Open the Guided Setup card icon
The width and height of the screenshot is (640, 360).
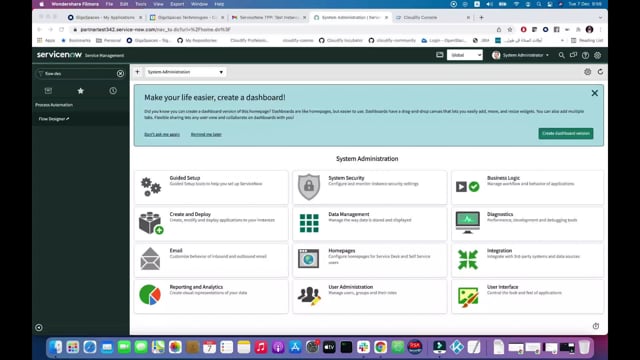click(x=151, y=187)
